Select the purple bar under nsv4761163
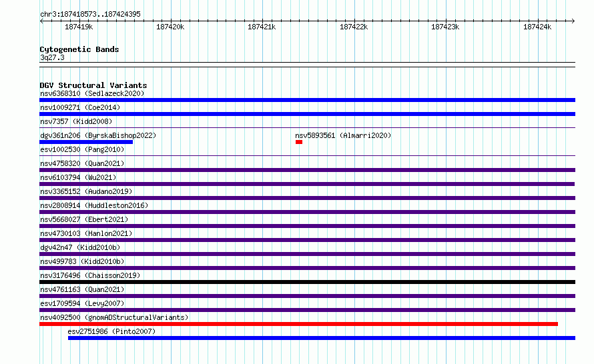 pos(307,296)
